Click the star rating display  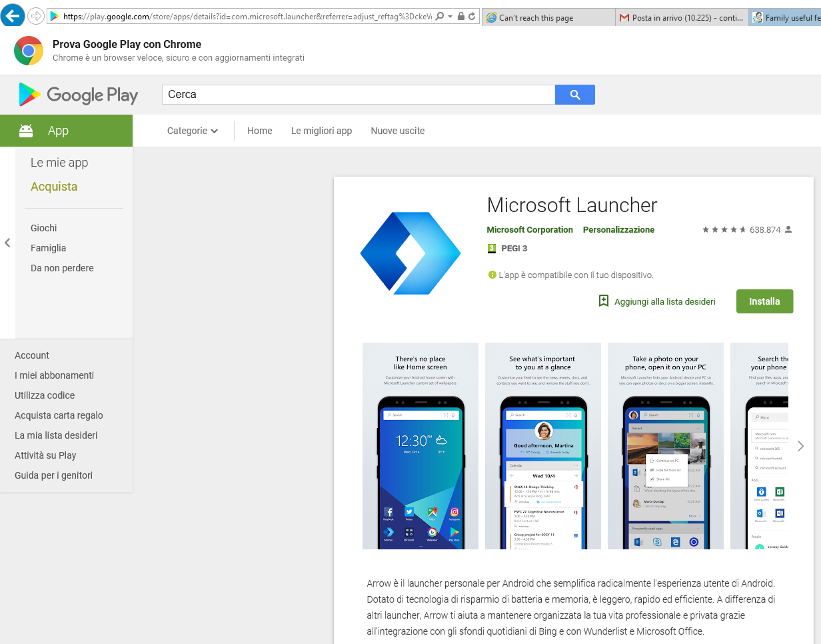(x=724, y=230)
